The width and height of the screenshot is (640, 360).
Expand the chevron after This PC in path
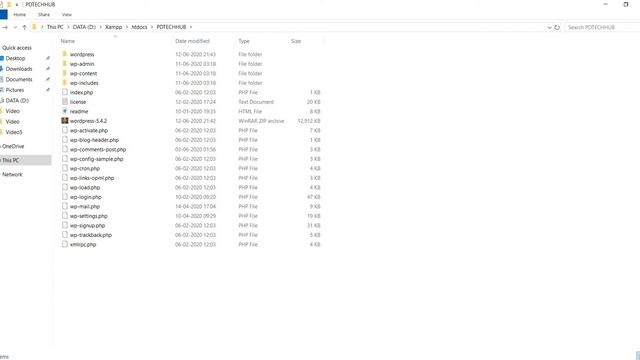68,27
